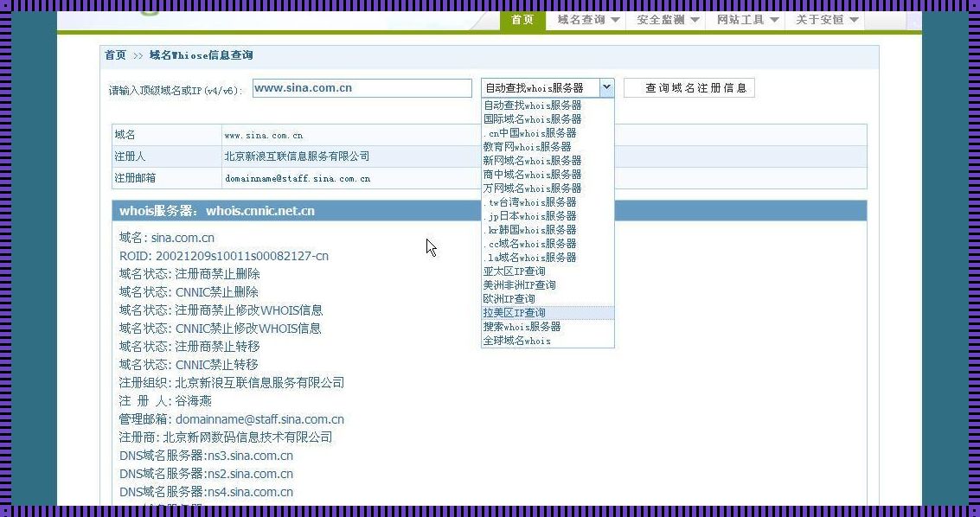The width and height of the screenshot is (980, 517).
Task: Click the 注册邮箱 row label in table
Action: point(135,179)
